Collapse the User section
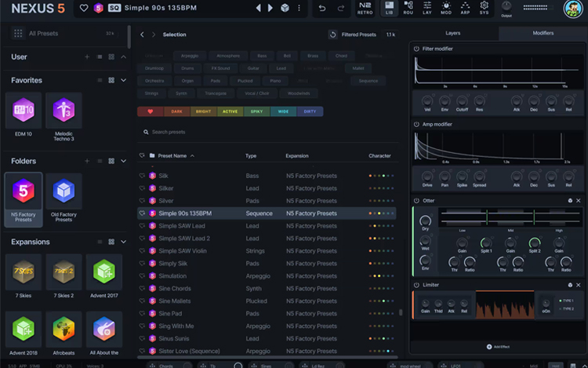This screenshot has height=368, width=588. point(123,57)
